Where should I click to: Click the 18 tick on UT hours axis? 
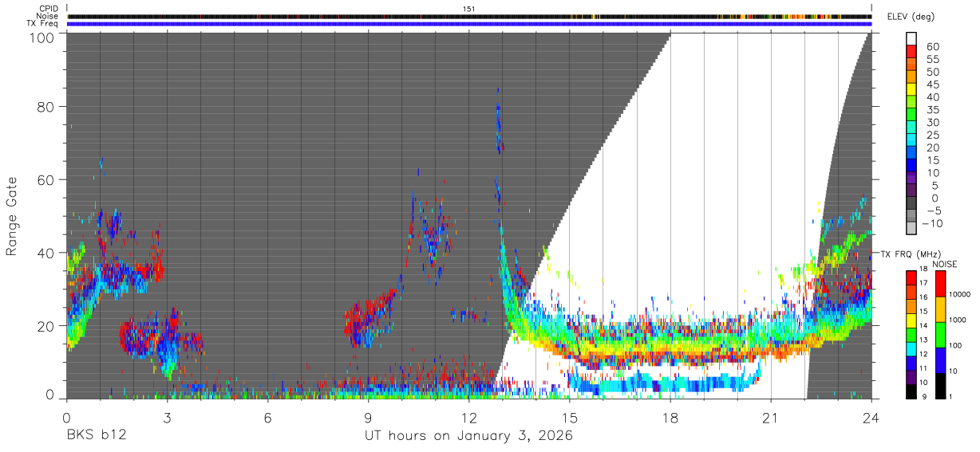tap(670, 418)
